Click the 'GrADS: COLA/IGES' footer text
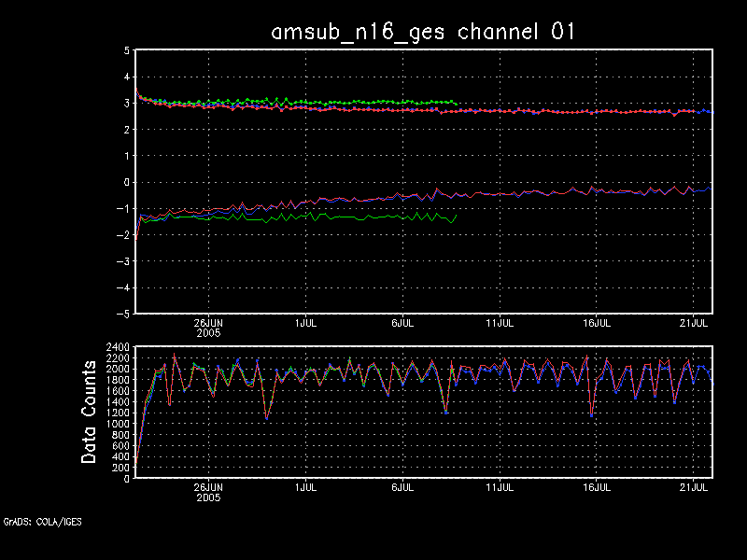This screenshot has height=560, width=747. (42, 522)
